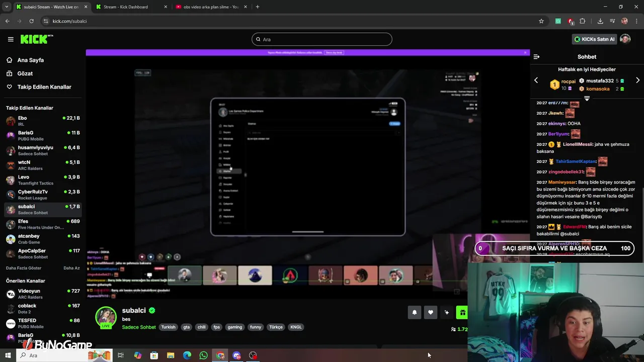The image size is (644, 362).
Task: Open husamviyuviyu channel
Action: click(x=43, y=150)
